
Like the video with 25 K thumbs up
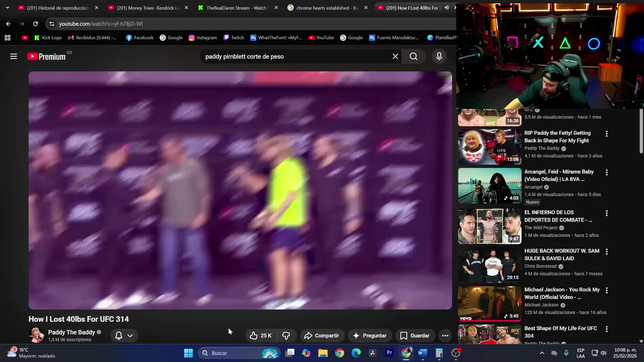click(261, 335)
